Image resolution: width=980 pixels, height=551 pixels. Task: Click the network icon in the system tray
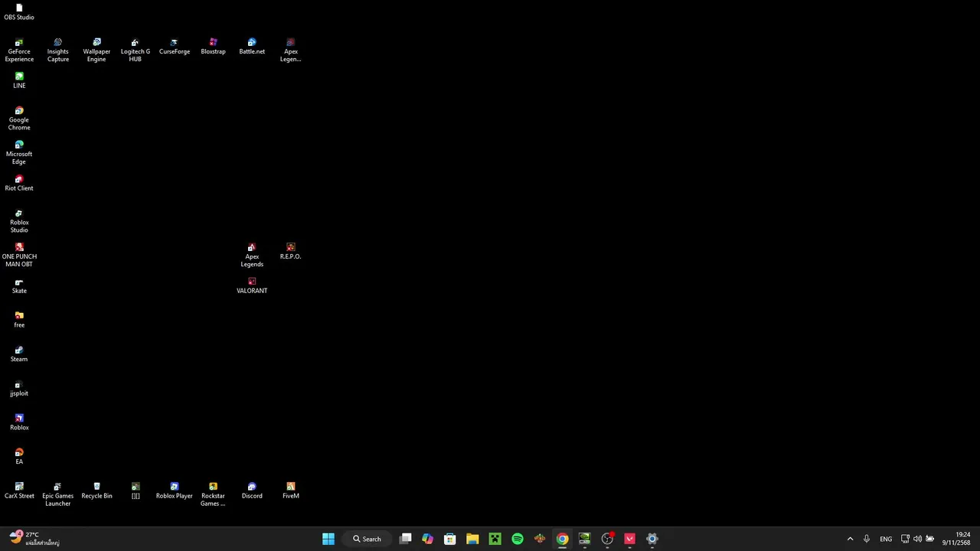point(905,539)
